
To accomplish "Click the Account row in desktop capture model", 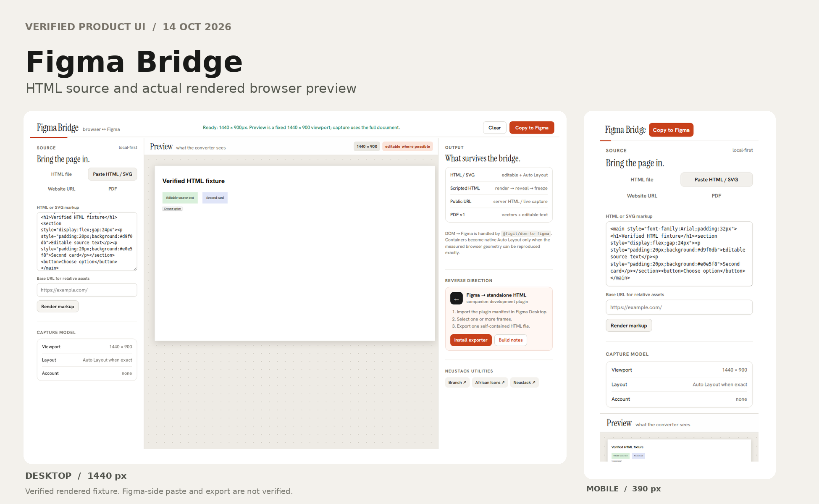I will (87, 373).
